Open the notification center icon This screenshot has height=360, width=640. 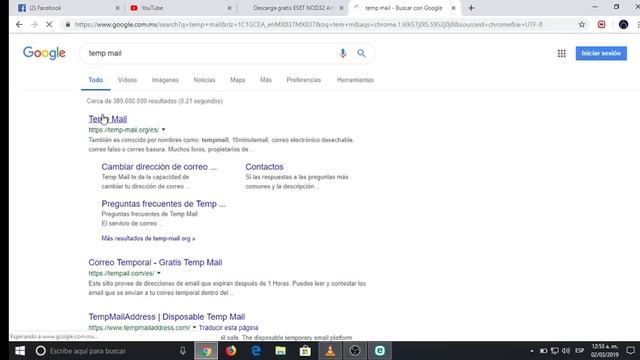click(631, 351)
